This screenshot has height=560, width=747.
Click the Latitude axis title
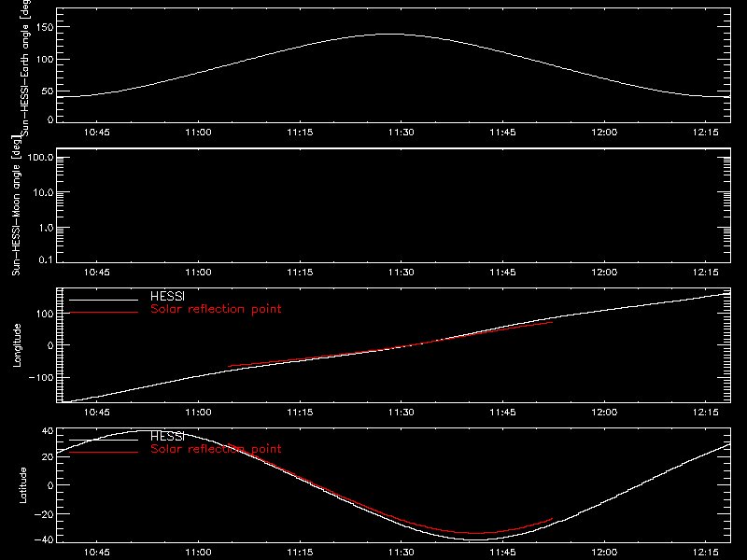22,485
